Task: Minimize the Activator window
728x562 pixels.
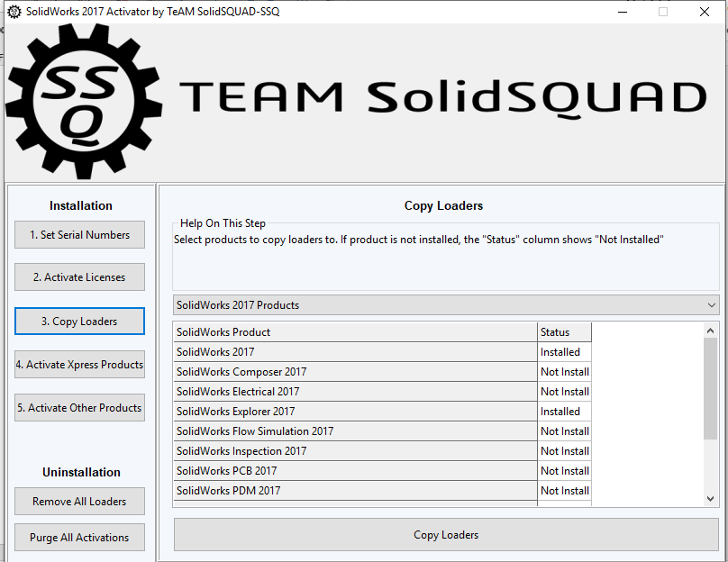Action: (623, 12)
